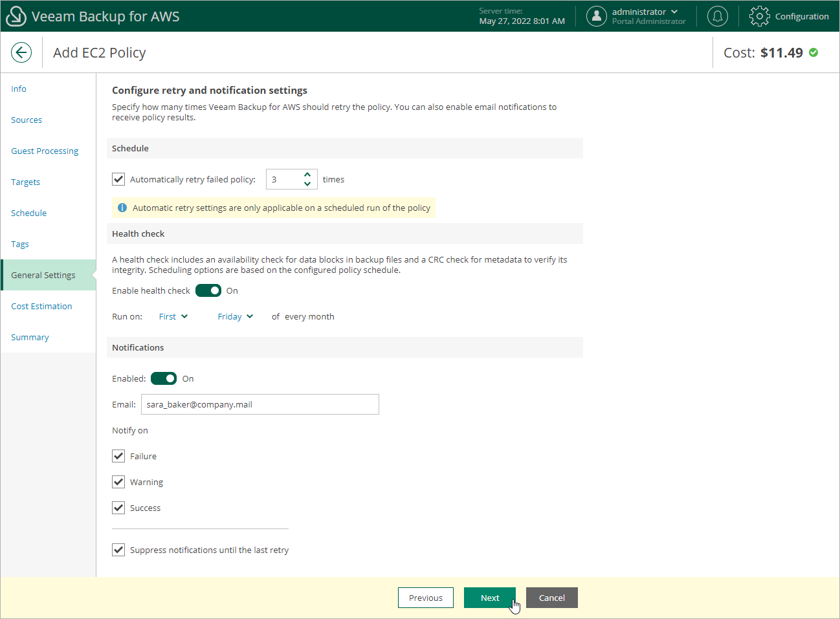Open the First day-ordinal dropdown
The width and height of the screenshot is (840, 619).
172,316
